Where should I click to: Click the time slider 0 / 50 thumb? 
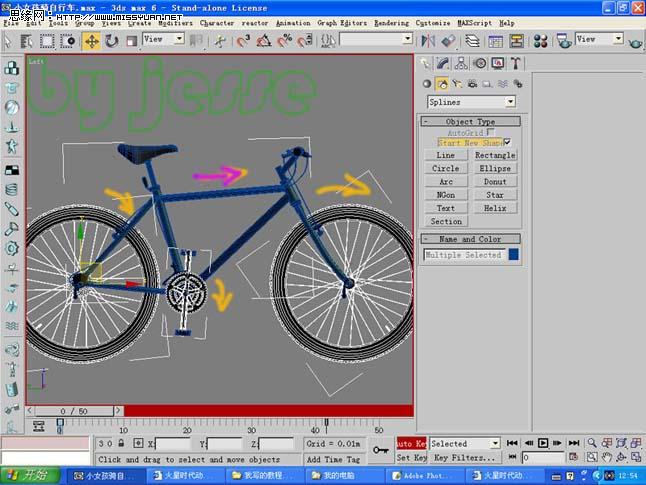(74, 411)
